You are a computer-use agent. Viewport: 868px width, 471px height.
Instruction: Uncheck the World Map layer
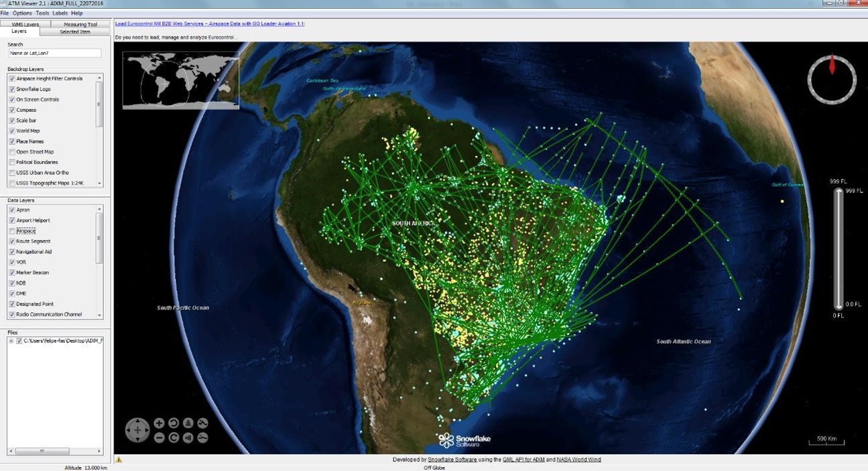(x=12, y=131)
